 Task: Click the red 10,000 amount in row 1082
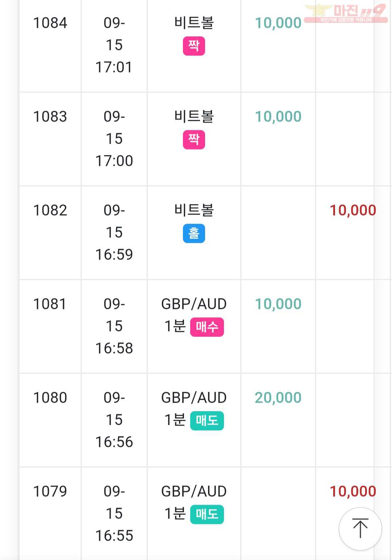click(353, 210)
